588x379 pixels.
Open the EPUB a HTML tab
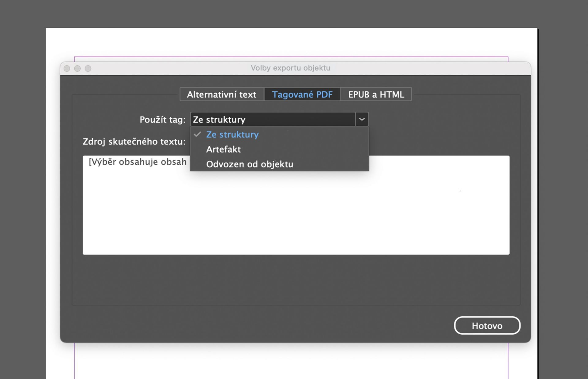coord(376,94)
